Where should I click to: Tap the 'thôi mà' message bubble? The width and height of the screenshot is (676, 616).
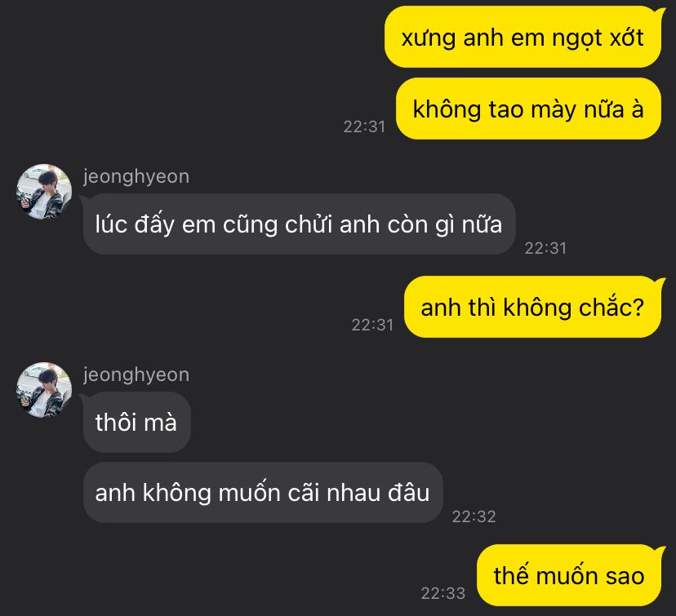[136, 422]
